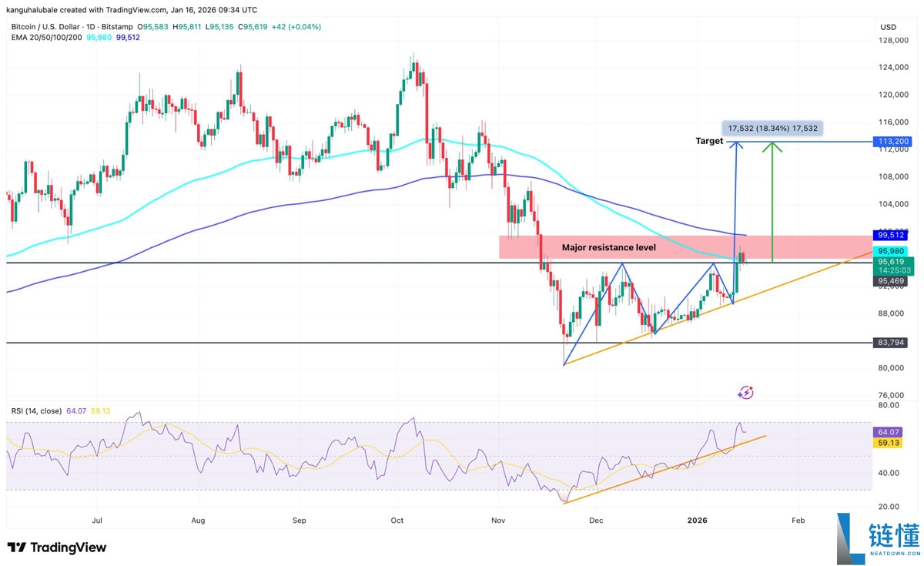Click the 2026 label on time axis
Viewport: 924px width, 566px height.
tap(697, 521)
